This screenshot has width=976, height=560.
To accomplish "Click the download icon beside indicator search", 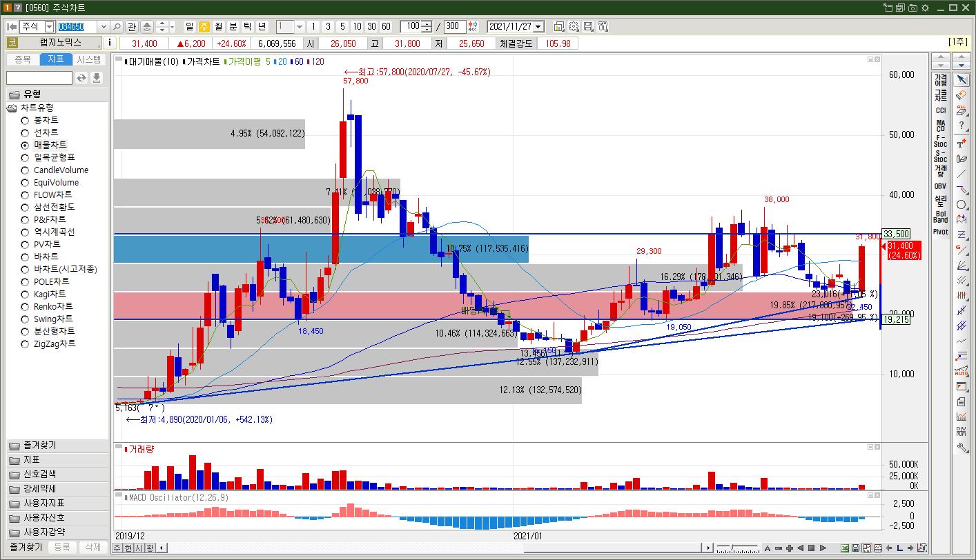I will [97, 78].
